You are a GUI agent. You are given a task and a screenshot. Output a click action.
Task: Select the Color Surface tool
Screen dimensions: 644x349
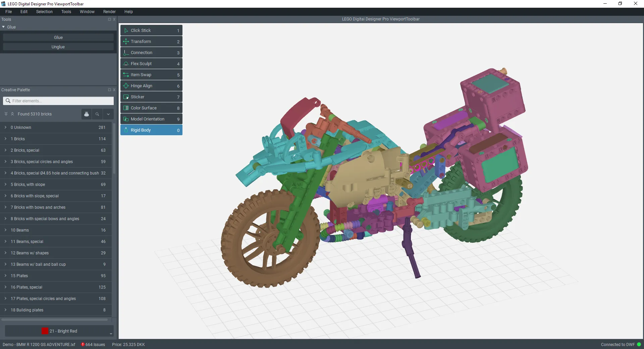151,108
